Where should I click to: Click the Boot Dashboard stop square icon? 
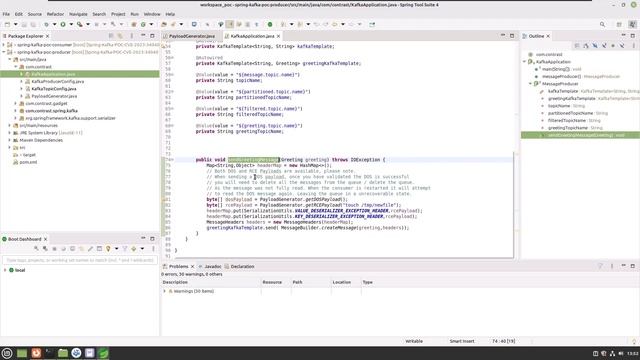click(54, 249)
